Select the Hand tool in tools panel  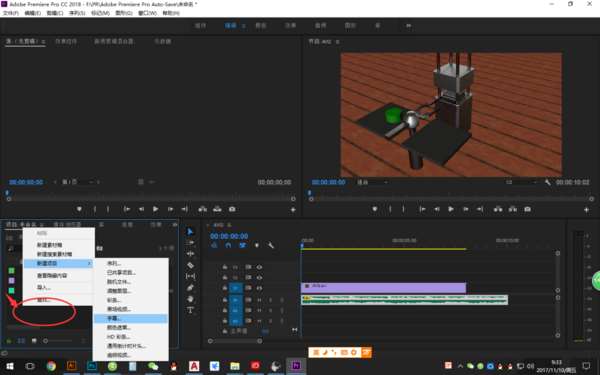click(x=190, y=298)
